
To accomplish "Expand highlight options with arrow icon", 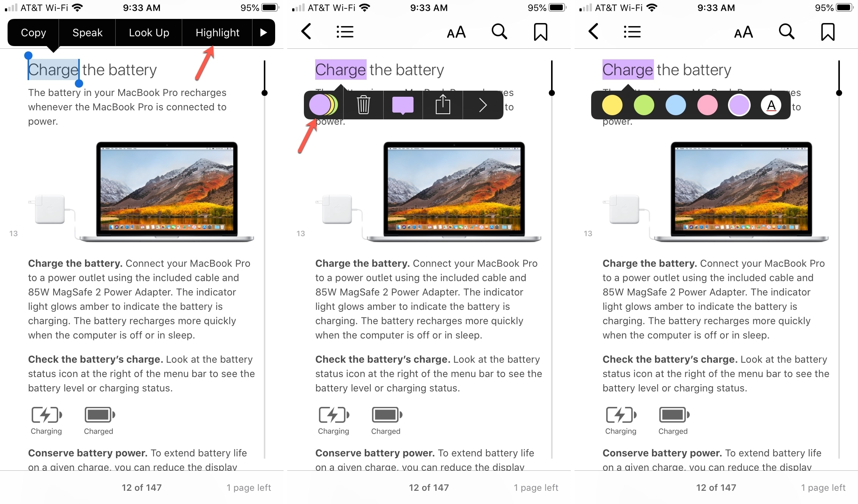I will (x=483, y=105).
